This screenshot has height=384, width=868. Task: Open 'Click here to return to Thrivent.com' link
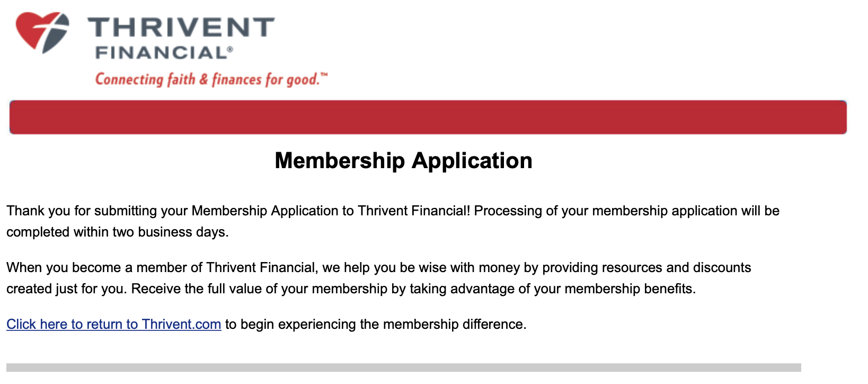click(113, 324)
